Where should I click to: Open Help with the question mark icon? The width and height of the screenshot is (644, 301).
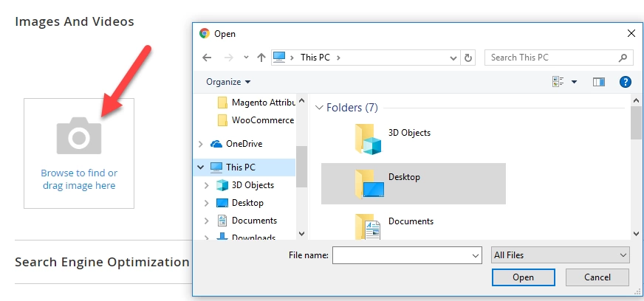625,82
